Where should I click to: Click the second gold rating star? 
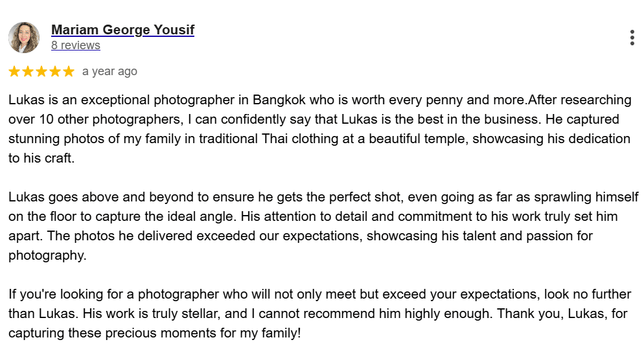[x=28, y=71]
